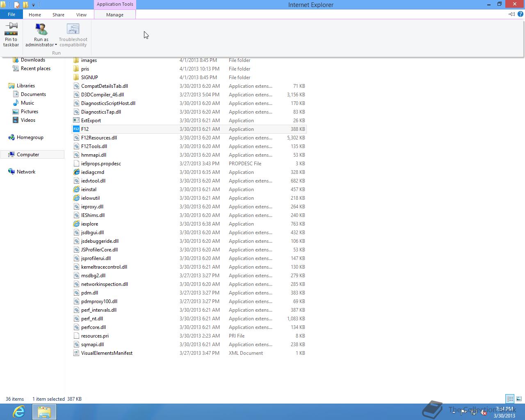Viewport: 525px width, 420px height.
Task: Click the Run as administrator icon
Action: pos(41,30)
